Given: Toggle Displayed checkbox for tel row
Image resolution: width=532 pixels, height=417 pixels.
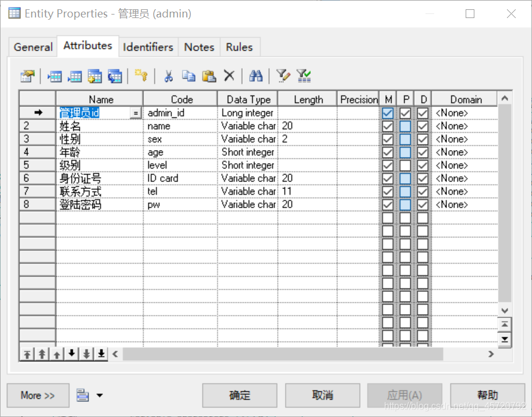Looking at the screenshot, I should point(423,191).
